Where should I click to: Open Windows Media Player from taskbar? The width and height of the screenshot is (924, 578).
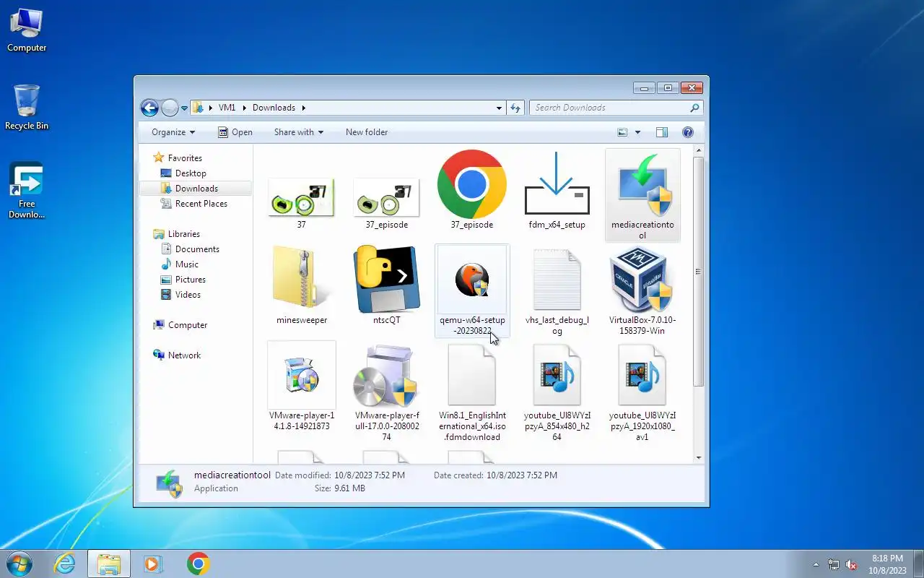point(153,564)
